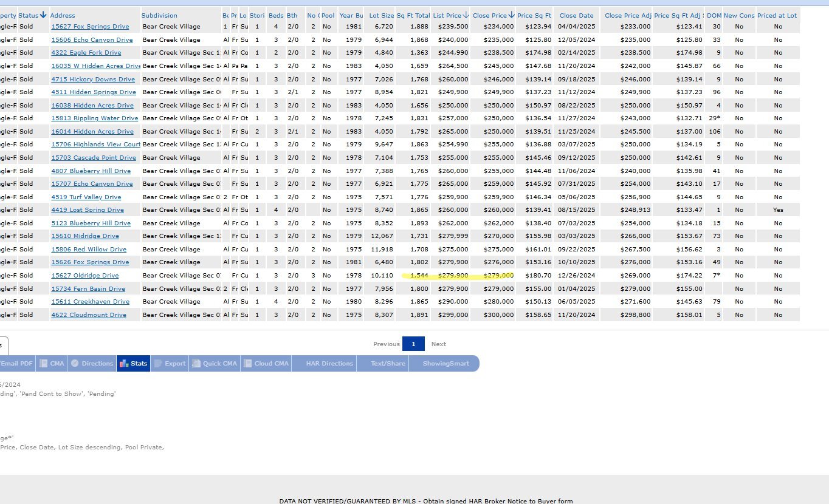The image size is (829, 504).
Task: Click sort arrow beside Close Price header
Action: (512, 15)
